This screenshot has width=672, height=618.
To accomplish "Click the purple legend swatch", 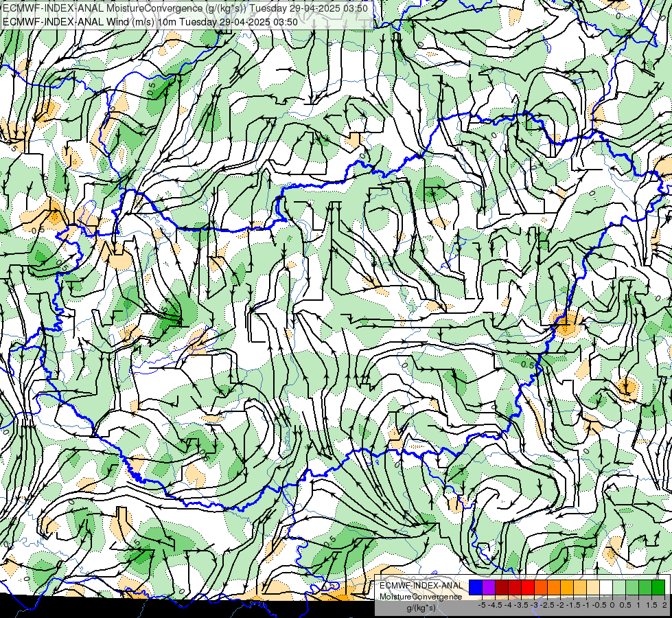I will point(489,587).
